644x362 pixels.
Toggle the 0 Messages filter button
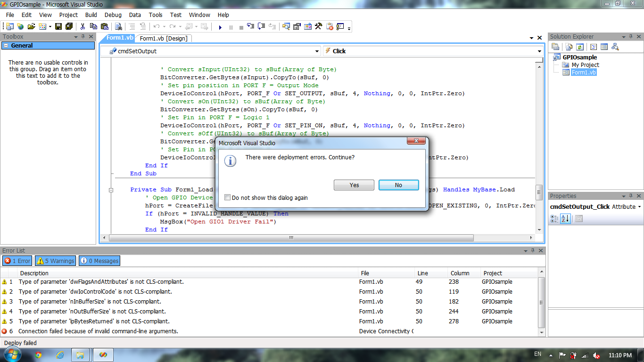[99, 261]
